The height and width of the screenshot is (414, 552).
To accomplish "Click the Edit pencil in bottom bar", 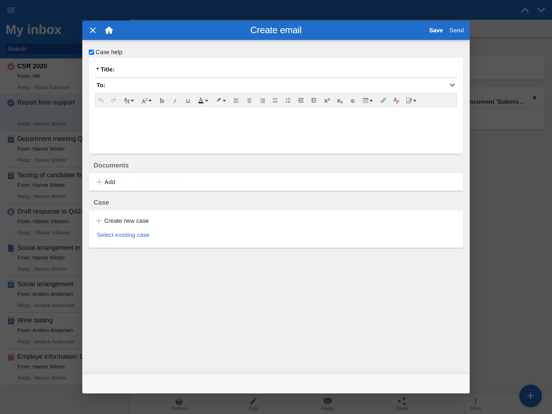I will click(x=253, y=404).
